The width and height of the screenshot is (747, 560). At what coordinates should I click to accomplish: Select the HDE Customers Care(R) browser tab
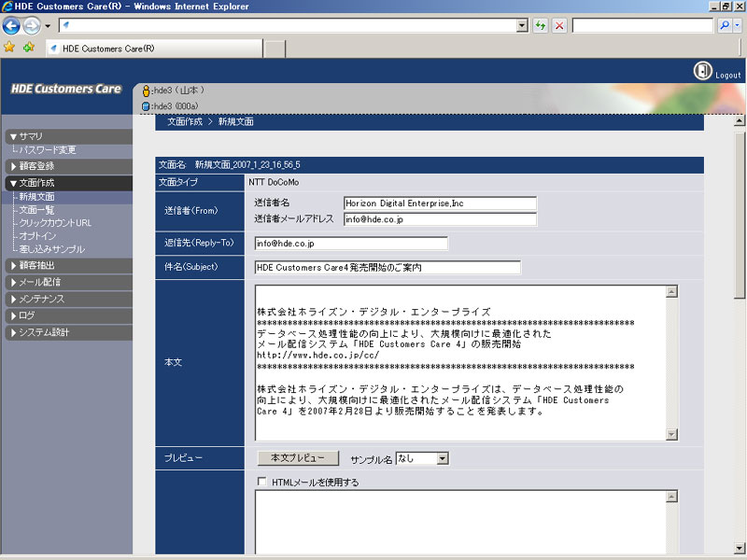pyautogui.click(x=154, y=49)
